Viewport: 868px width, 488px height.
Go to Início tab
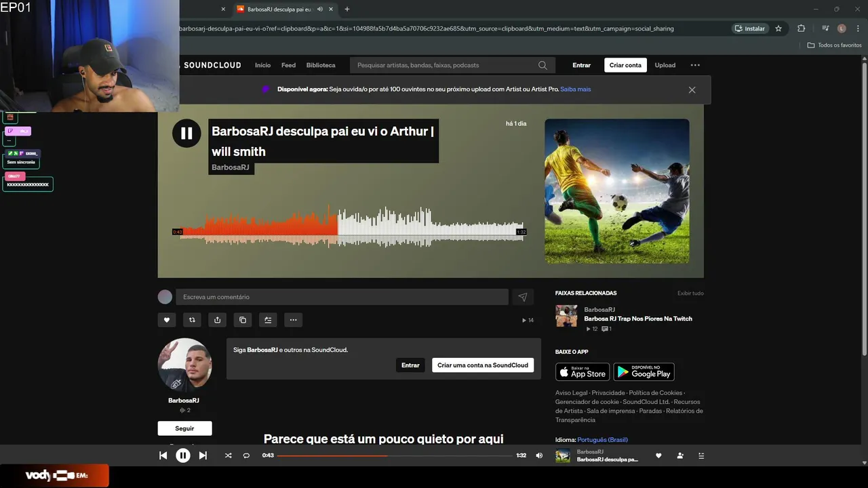coord(262,65)
